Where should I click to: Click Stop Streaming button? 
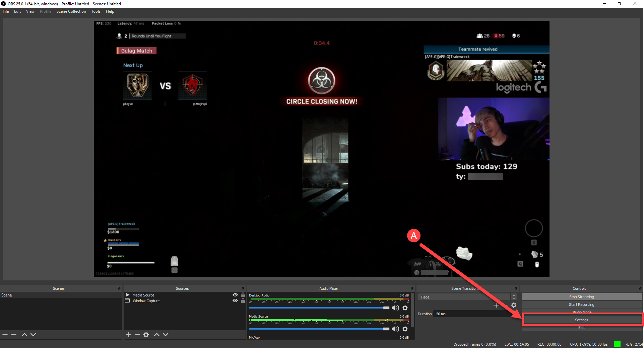[582, 297]
